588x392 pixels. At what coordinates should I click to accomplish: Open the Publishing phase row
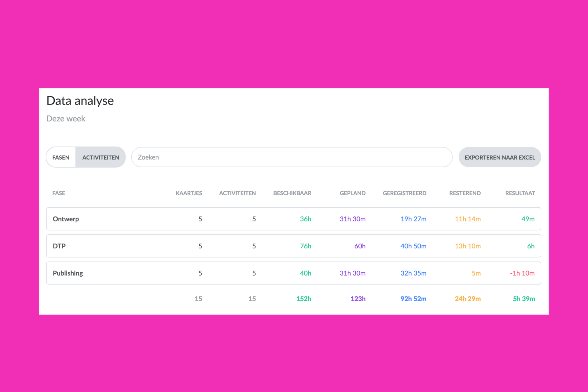click(293, 273)
